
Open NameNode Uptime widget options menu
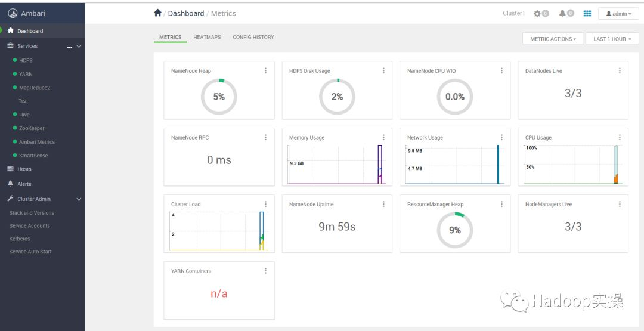click(x=383, y=204)
